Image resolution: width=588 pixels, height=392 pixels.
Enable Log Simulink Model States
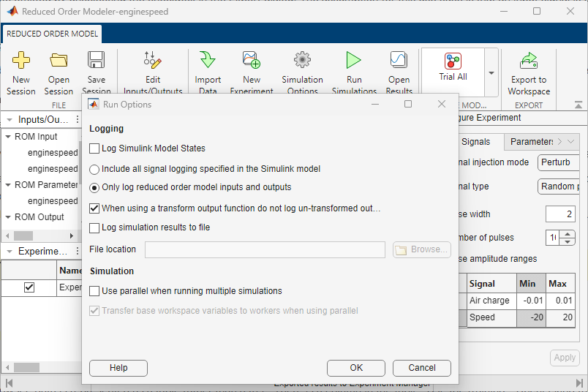click(94, 148)
